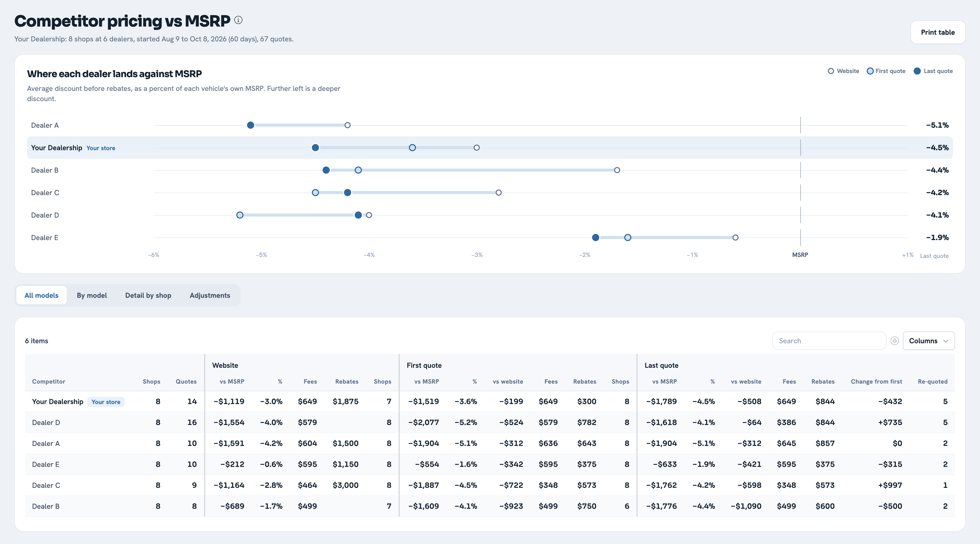The image size is (980, 544).
Task: Click the Your store badge in table
Action: (106, 402)
